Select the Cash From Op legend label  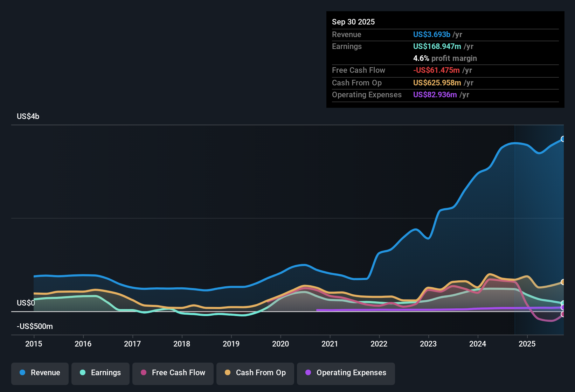click(261, 373)
